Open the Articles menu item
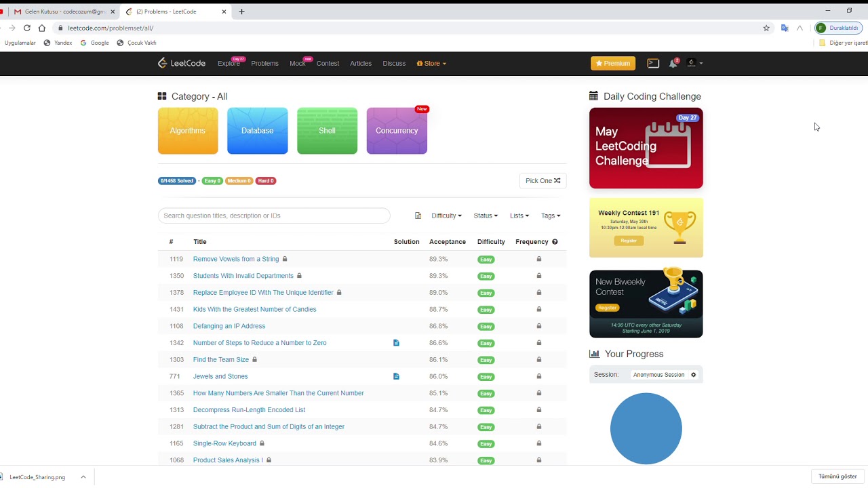The height and width of the screenshot is (488, 868). click(361, 63)
